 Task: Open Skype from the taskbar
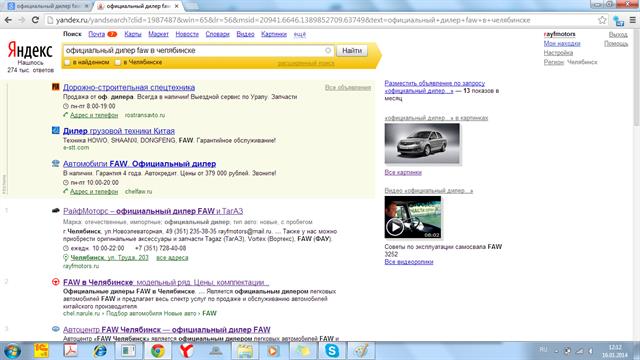click(x=332, y=351)
